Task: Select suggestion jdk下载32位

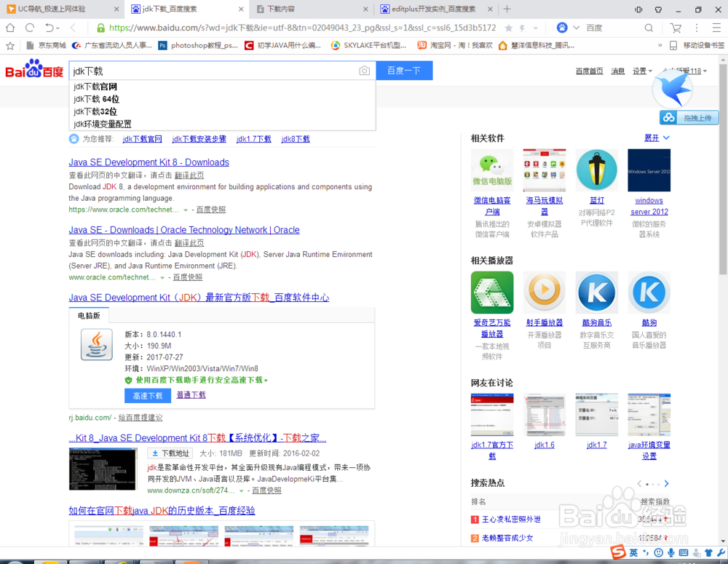Action: (x=222, y=112)
